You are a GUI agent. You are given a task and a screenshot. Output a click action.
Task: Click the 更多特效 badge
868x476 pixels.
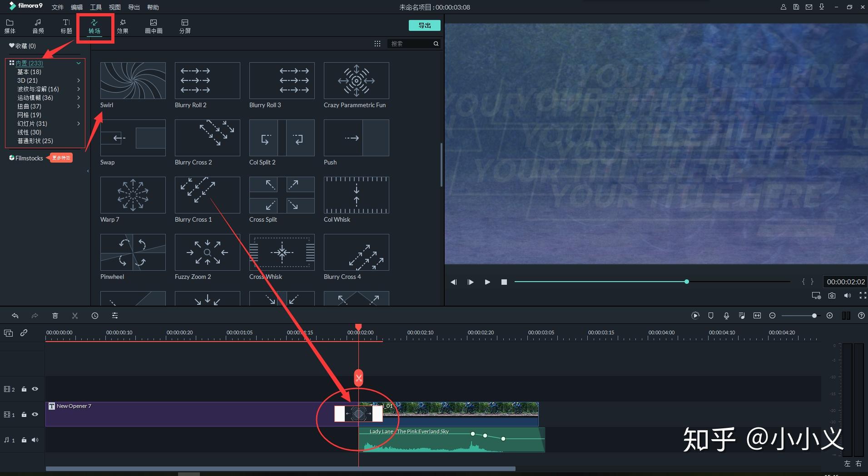(x=61, y=158)
